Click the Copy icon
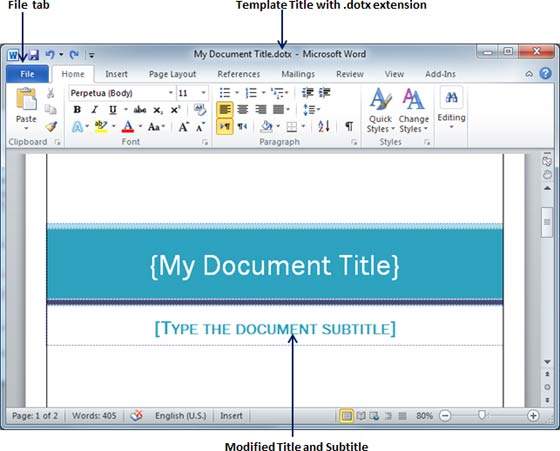The height and width of the screenshot is (451, 560). tap(51, 109)
